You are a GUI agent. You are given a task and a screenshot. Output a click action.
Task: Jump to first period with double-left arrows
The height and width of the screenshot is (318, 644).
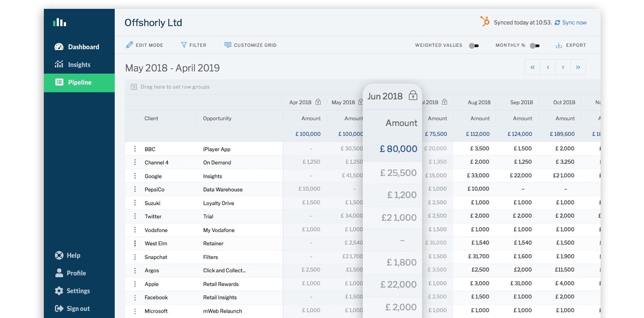(x=532, y=67)
